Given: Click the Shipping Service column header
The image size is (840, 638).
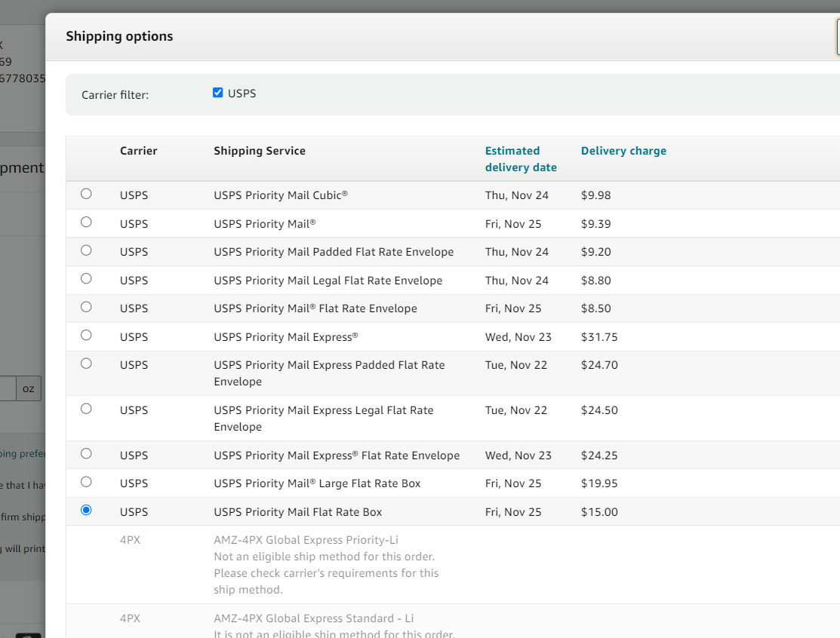Looking at the screenshot, I should [x=259, y=150].
